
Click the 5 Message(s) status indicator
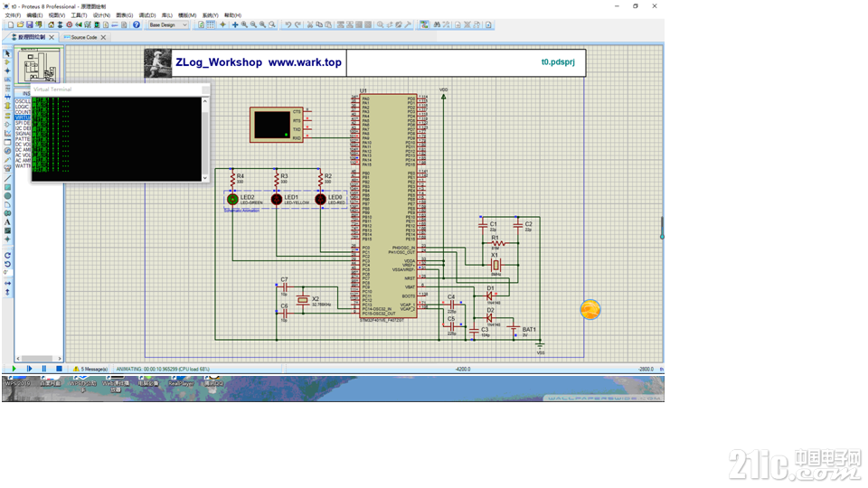[90, 369]
